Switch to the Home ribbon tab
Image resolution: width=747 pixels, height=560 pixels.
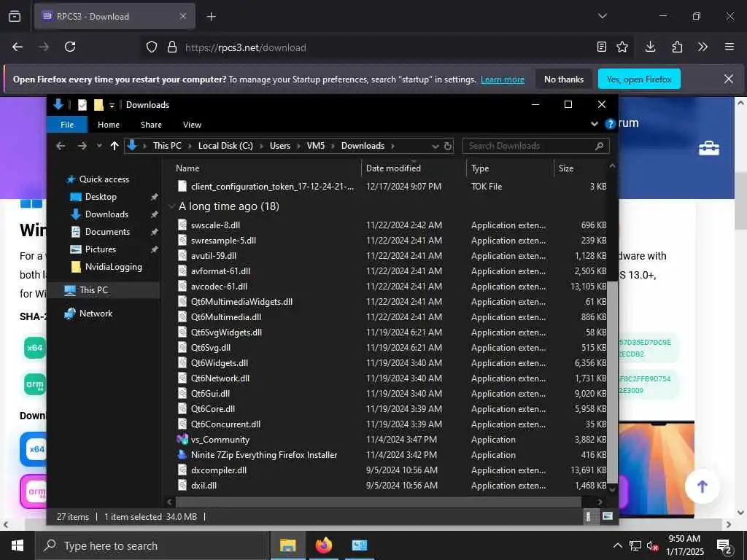point(109,124)
